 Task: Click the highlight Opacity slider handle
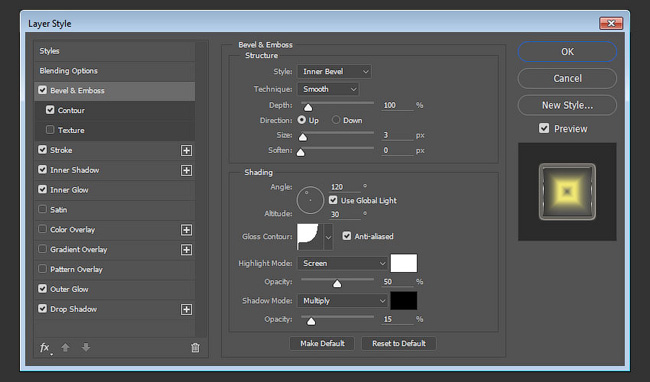[x=337, y=283]
